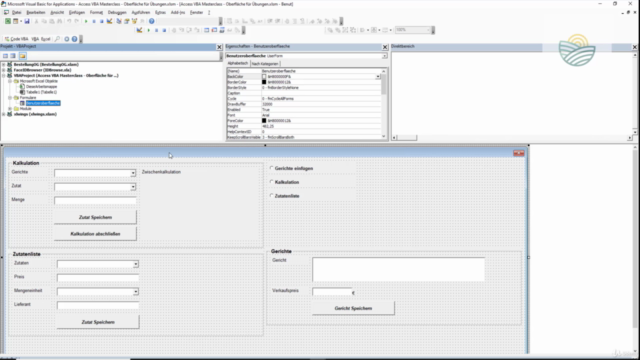Click the Preis text input field

[98, 278]
